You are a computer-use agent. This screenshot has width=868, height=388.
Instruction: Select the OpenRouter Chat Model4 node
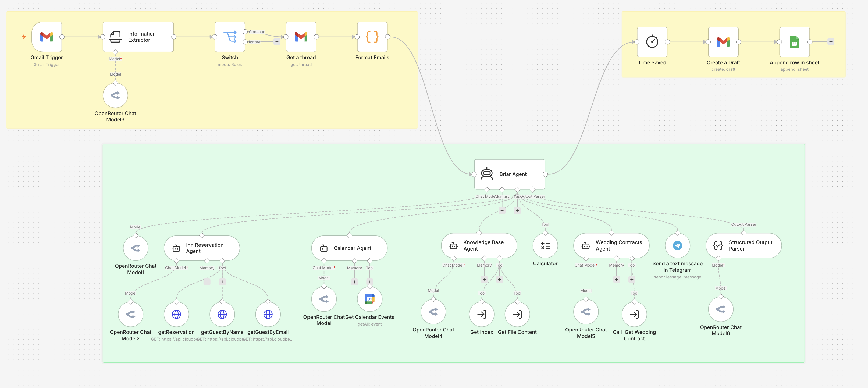coord(433,312)
